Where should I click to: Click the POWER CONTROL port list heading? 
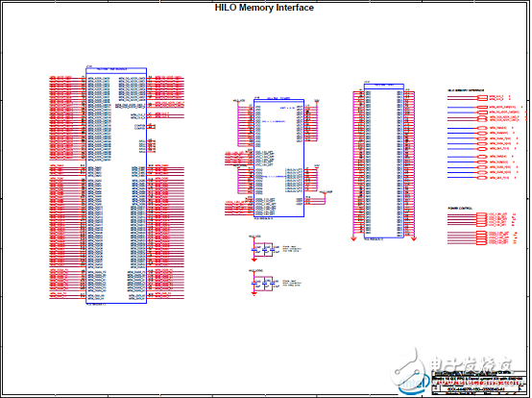coord(460,209)
